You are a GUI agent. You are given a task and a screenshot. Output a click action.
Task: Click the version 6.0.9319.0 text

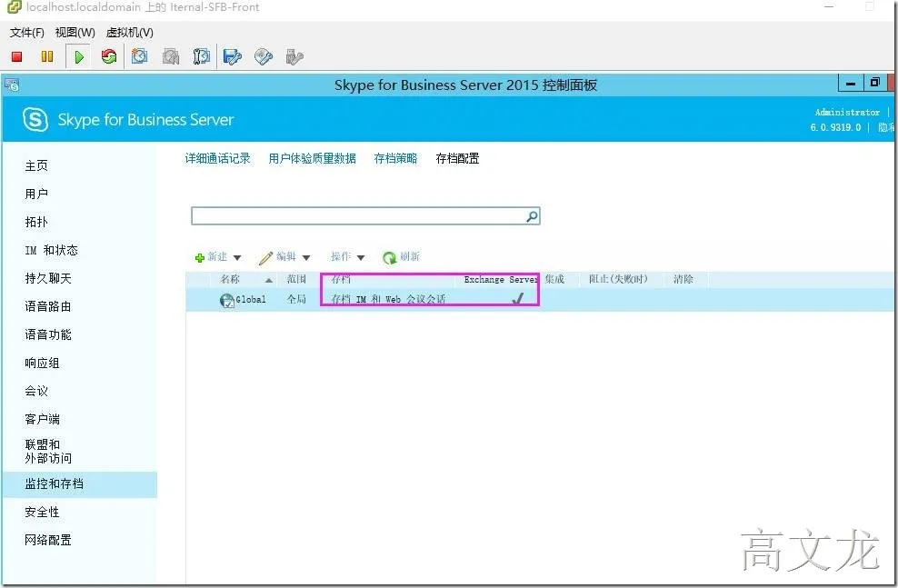click(835, 127)
